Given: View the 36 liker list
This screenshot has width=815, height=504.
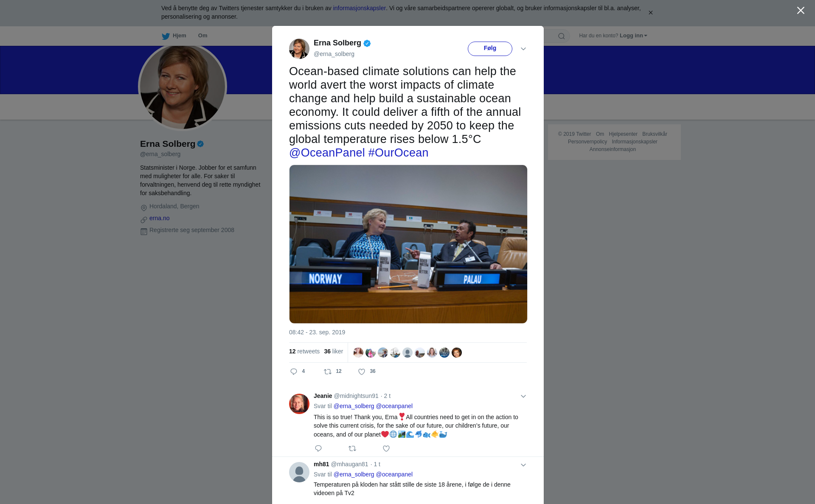Looking at the screenshot, I should [x=333, y=351].
